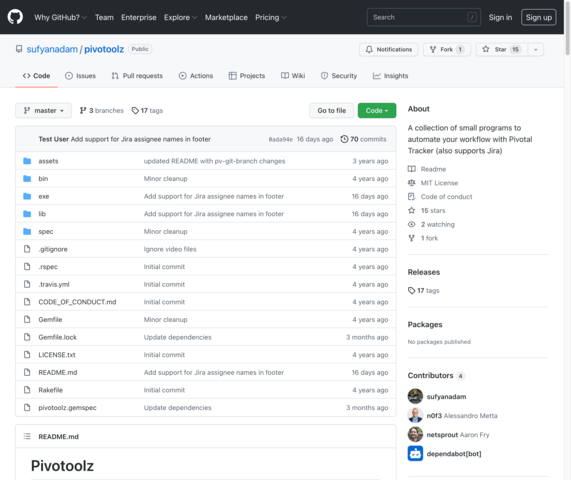Click the Go to file button
This screenshot has height=480, width=571.
(331, 110)
